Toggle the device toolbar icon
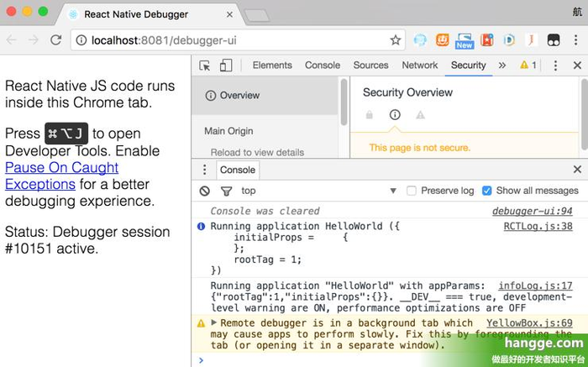Image resolution: width=588 pixels, height=367 pixels. (226, 66)
